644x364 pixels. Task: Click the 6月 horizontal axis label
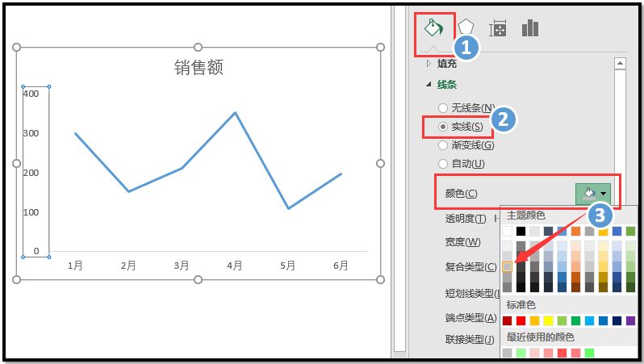coord(341,266)
